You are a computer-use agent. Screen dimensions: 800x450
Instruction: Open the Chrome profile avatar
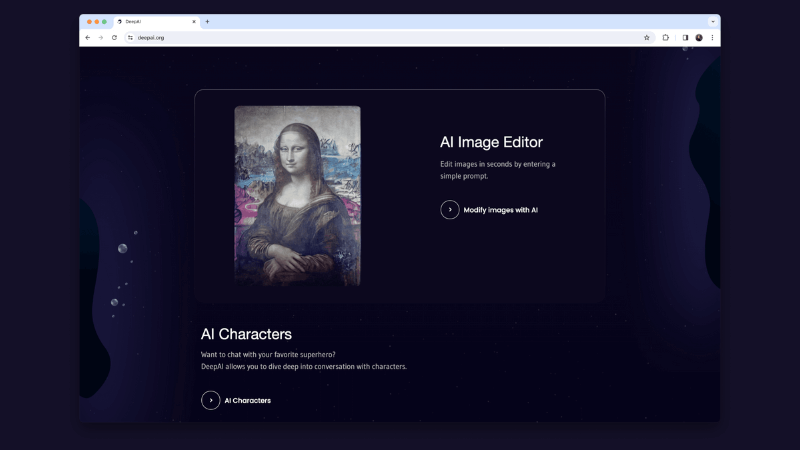699,38
